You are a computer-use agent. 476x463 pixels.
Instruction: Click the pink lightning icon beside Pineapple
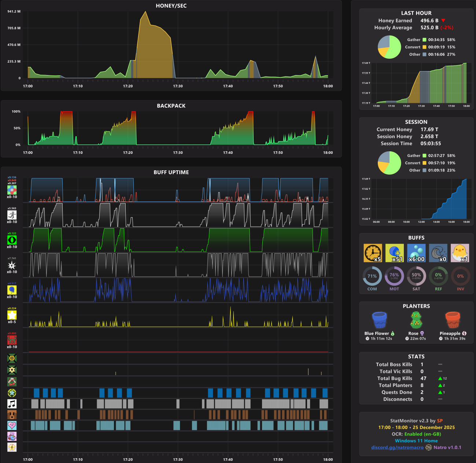click(464, 334)
